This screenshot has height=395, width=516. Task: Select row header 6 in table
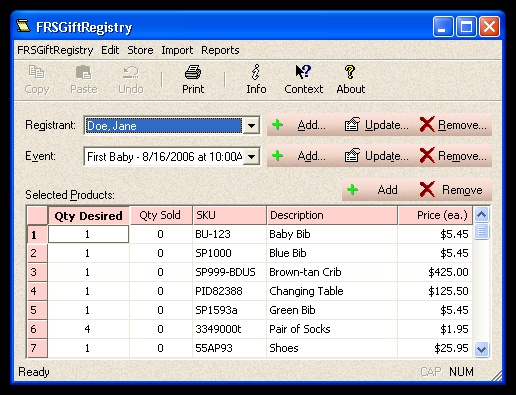click(x=37, y=329)
